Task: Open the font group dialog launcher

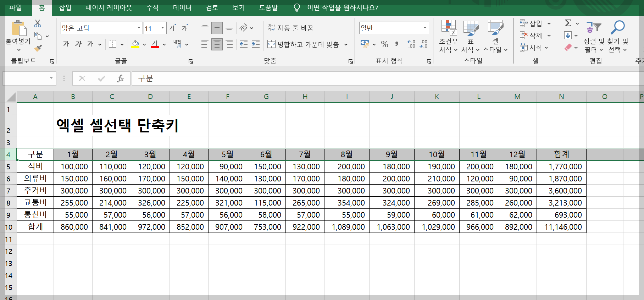Action: tap(191, 61)
